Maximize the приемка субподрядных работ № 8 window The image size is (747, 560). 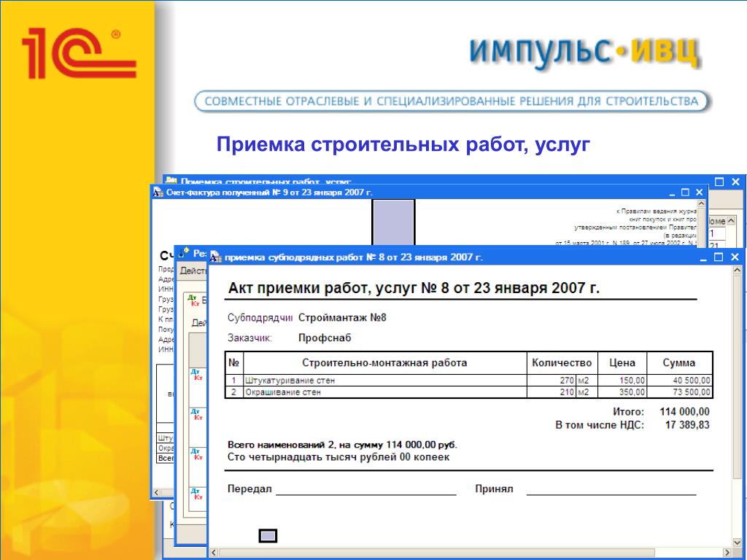point(719,257)
